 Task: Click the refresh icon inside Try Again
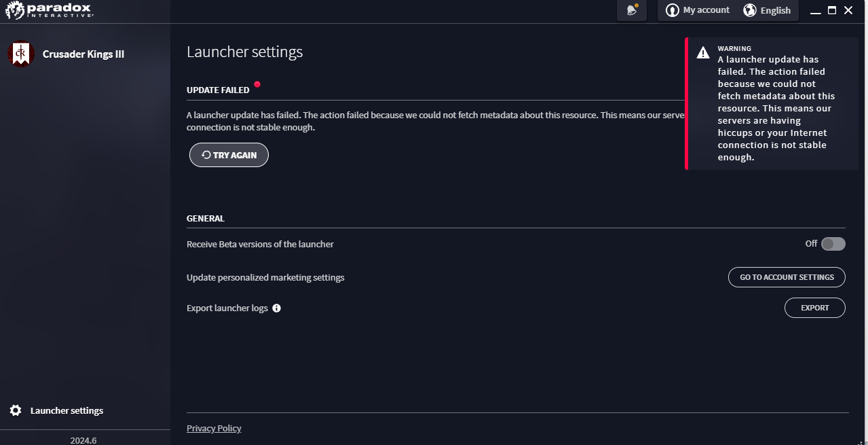pyautogui.click(x=206, y=155)
